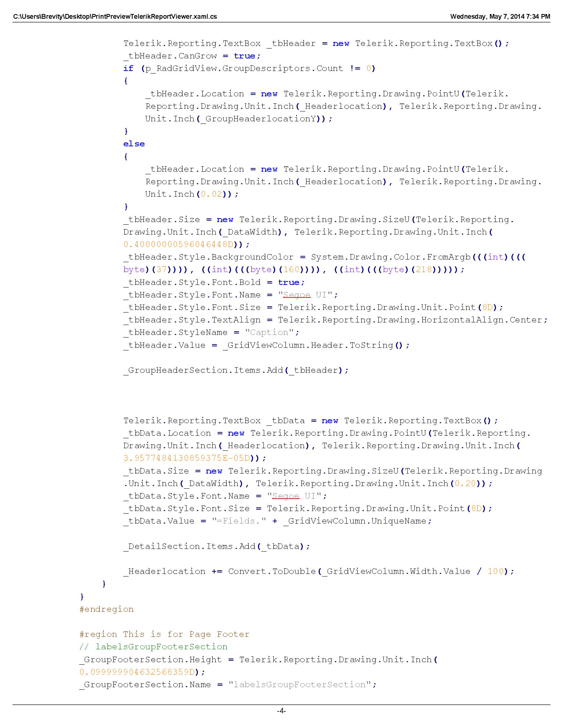Click the text 'Unit.Inch(_GroupHeaderlocationY));'
563x728 pixels.
[x=239, y=119]
